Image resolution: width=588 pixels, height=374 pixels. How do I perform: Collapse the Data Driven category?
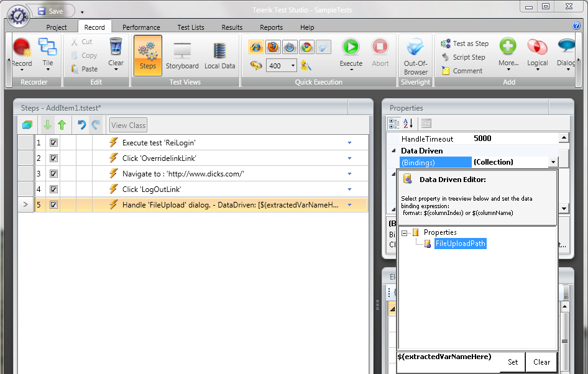tap(393, 150)
